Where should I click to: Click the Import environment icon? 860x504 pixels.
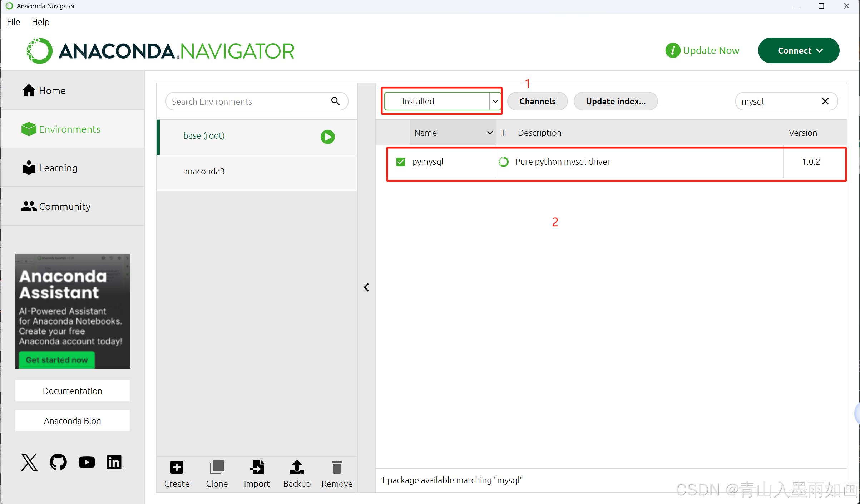click(x=257, y=467)
